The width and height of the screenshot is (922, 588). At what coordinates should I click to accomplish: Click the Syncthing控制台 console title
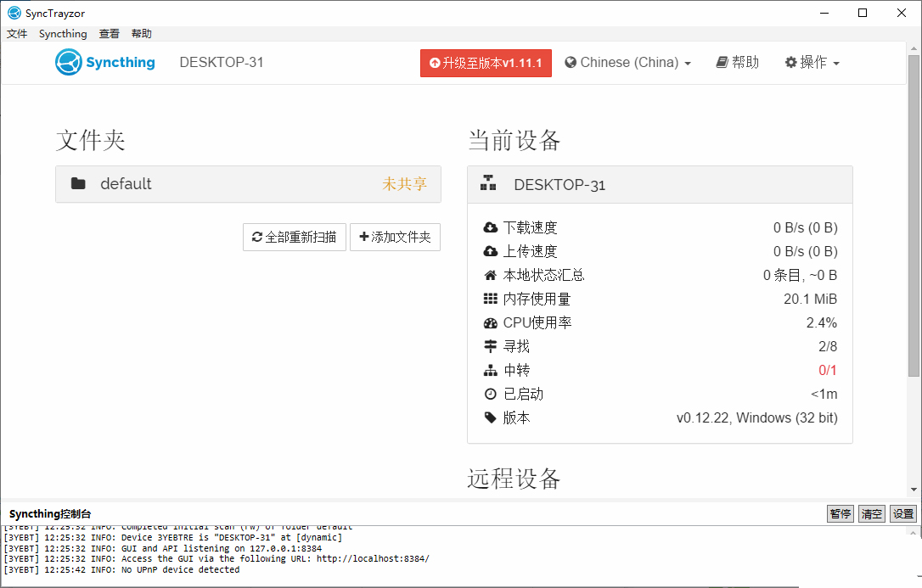coord(50,514)
